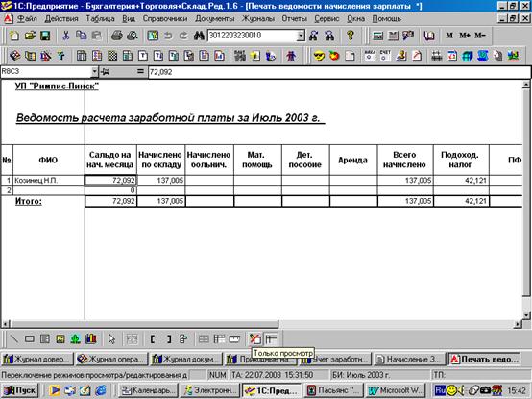Open help with the yellow question mark icon
The width and height of the screenshot is (532, 399).
click(351, 36)
